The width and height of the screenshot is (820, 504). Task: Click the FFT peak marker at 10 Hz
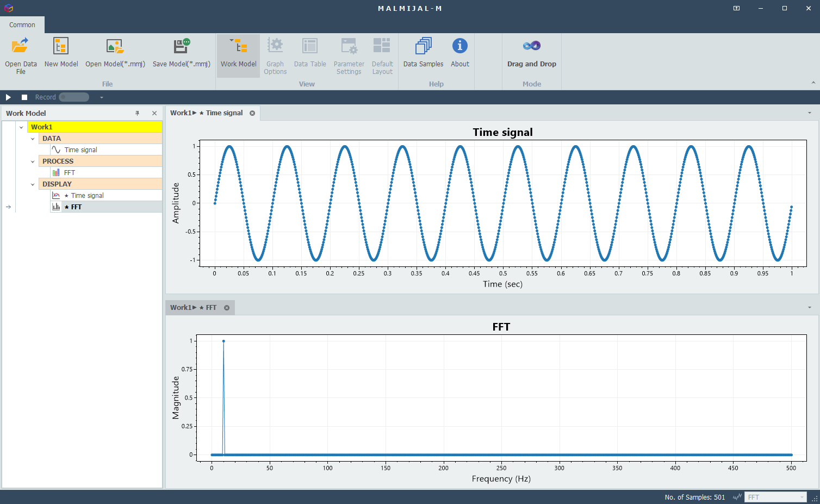tap(223, 341)
